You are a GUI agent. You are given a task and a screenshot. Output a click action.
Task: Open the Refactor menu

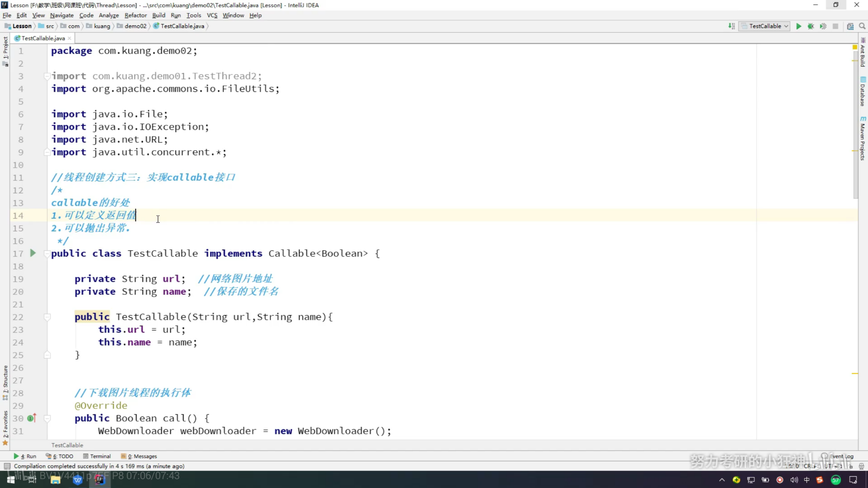pos(136,15)
